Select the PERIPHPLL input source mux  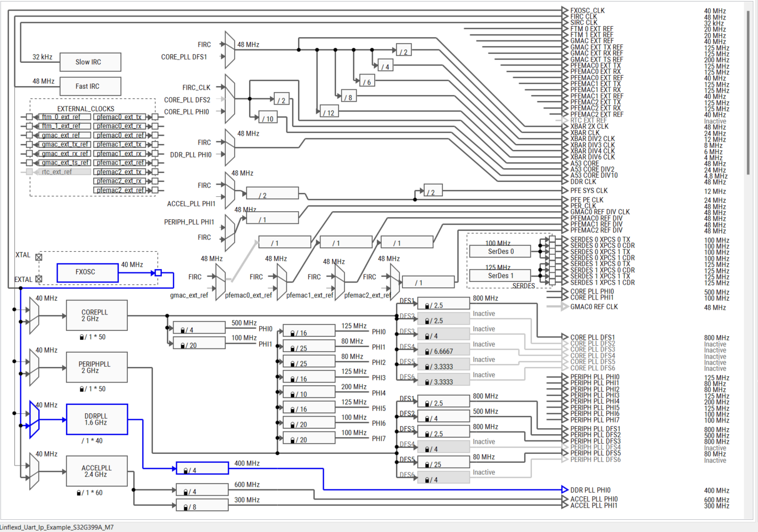pyautogui.click(x=35, y=368)
